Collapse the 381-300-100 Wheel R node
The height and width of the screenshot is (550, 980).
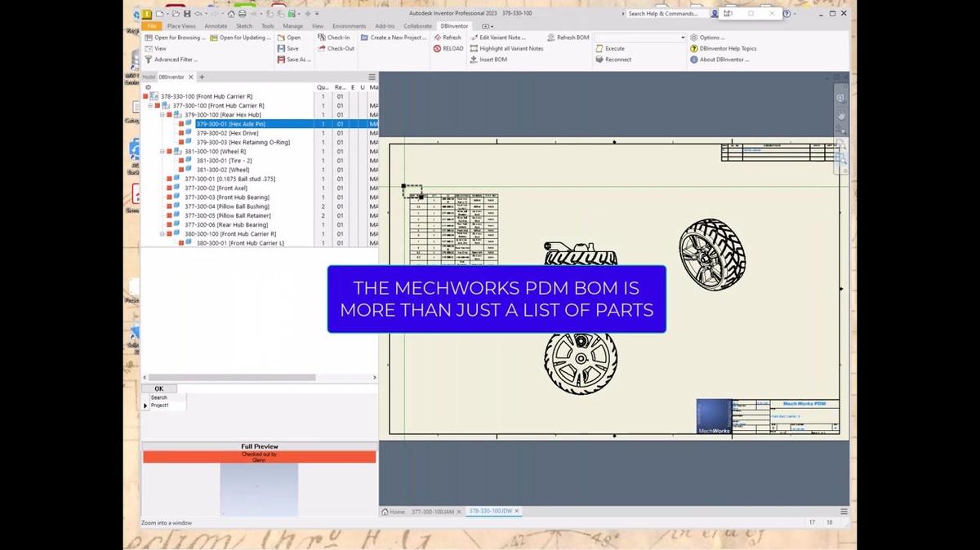pyautogui.click(x=162, y=152)
